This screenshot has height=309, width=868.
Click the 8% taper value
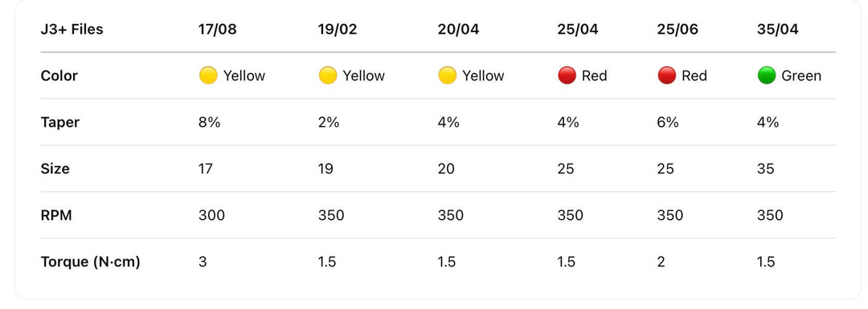point(209,122)
